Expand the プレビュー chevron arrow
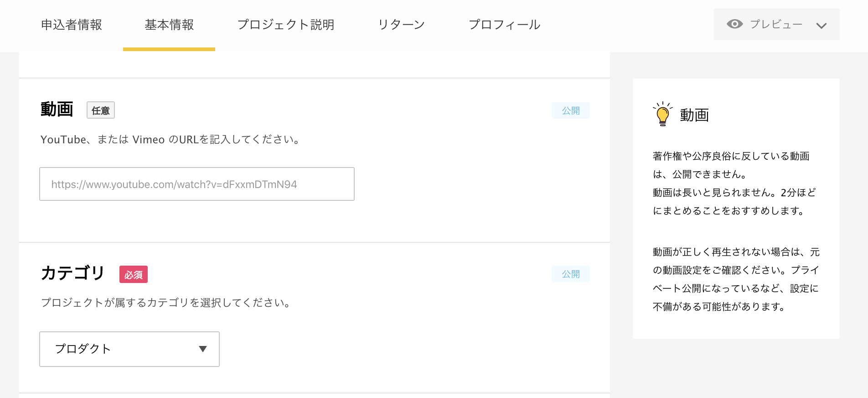The image size is (868, 398). pos(821,26)
